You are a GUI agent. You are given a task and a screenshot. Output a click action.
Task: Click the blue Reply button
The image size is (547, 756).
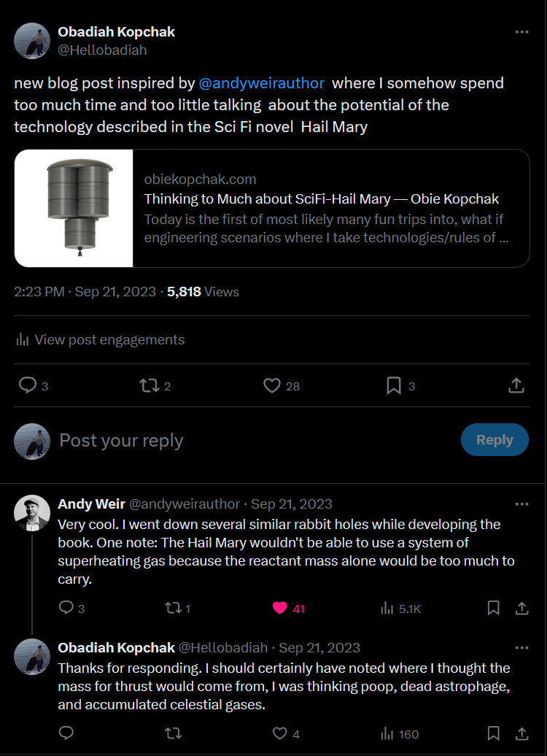(494, 440)
